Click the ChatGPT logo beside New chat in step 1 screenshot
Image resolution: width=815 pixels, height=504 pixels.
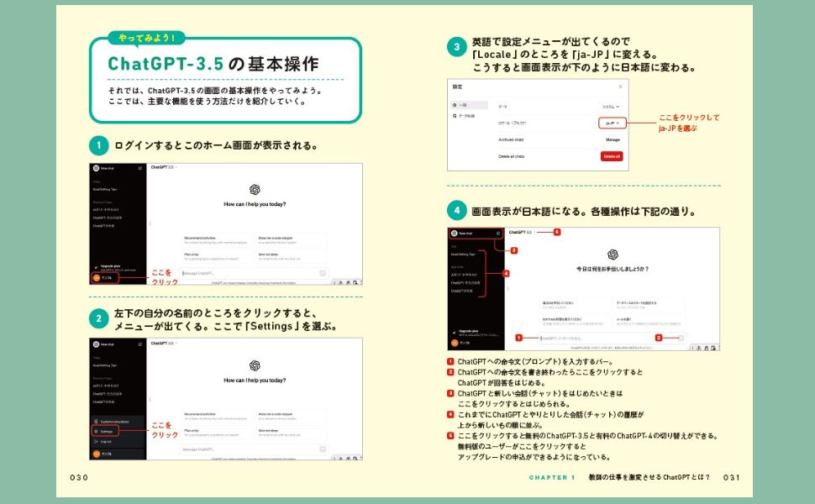[x=96, y=168]
